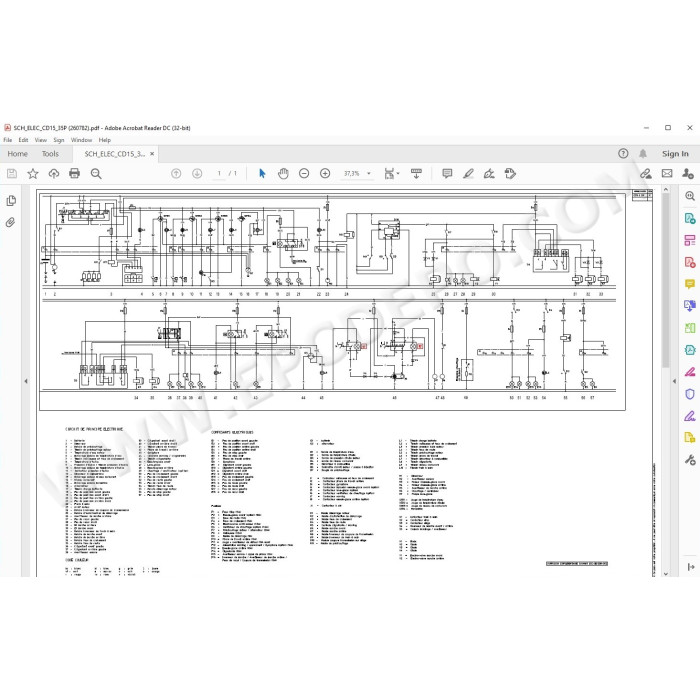Switch to the Tools tab

[x=50, y=154]
